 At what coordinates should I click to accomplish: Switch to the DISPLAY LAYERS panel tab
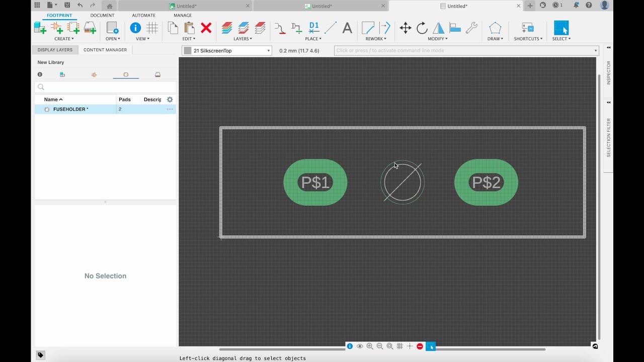(55, 50)
